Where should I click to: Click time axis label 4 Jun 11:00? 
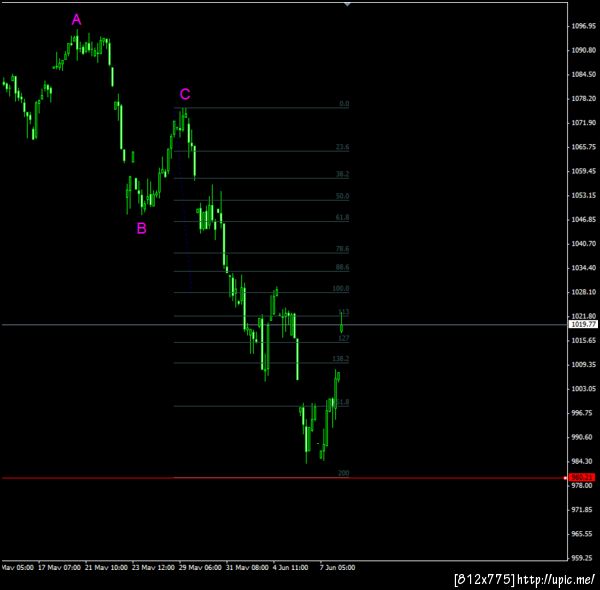(290, 567)
